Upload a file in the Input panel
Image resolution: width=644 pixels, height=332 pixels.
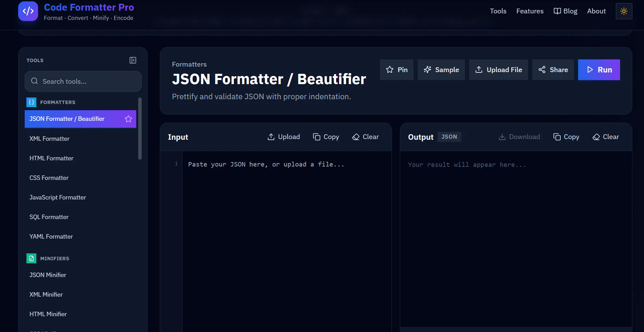pos(284,137)
